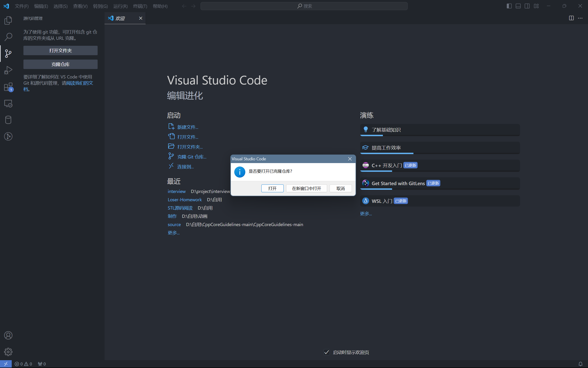Open customize layout icon
This screenshot has height=368, width=588.
536,6
